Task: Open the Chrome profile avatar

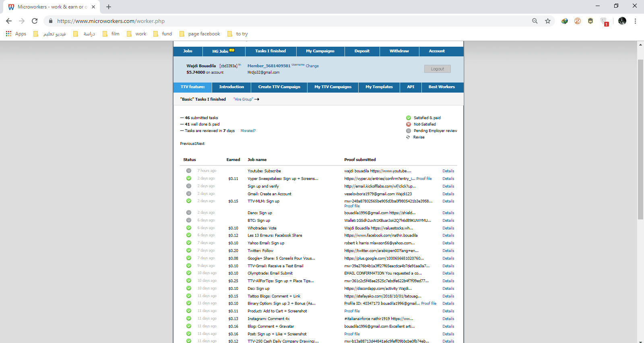Action: 622,21
